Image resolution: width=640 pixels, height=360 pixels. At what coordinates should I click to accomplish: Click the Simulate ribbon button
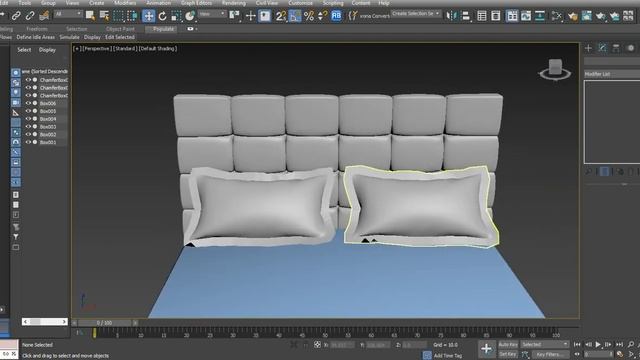[x=69, y=37]
